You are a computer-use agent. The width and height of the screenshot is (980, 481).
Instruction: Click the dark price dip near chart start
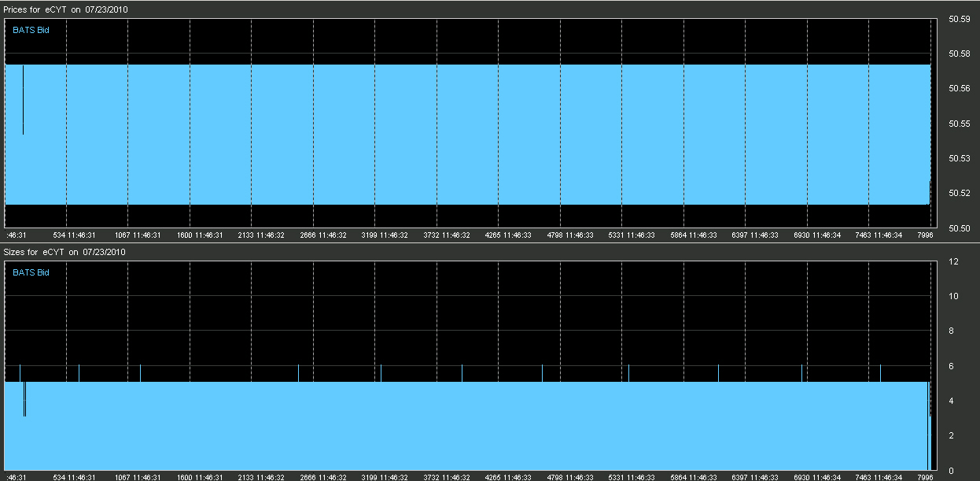23,100
